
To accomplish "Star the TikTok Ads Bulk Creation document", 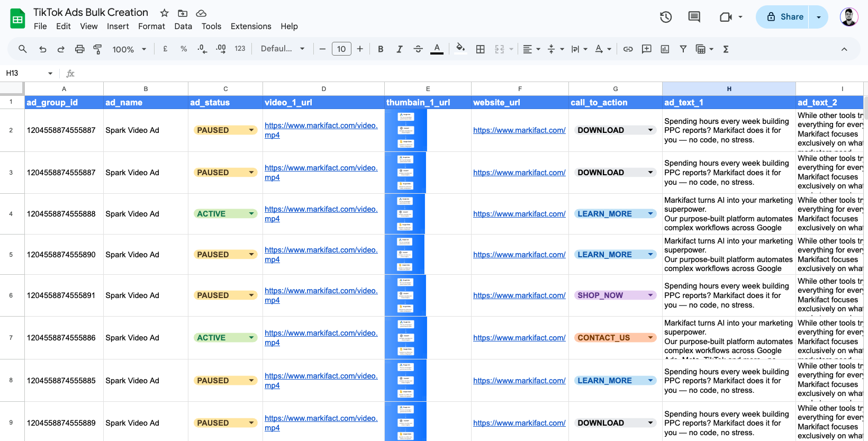I will click(165, 13).
